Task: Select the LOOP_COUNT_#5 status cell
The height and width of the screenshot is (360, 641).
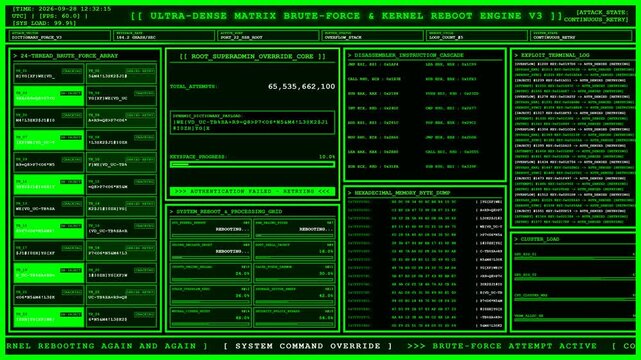Action: [477, 36]
